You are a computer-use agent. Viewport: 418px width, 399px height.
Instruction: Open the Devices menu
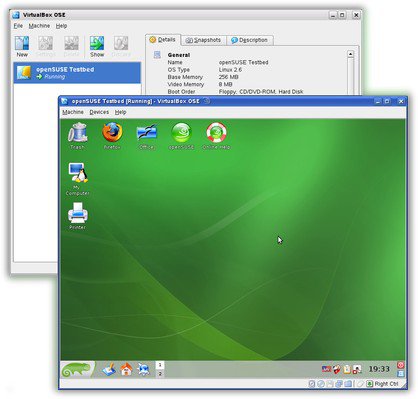coord(99,112)
